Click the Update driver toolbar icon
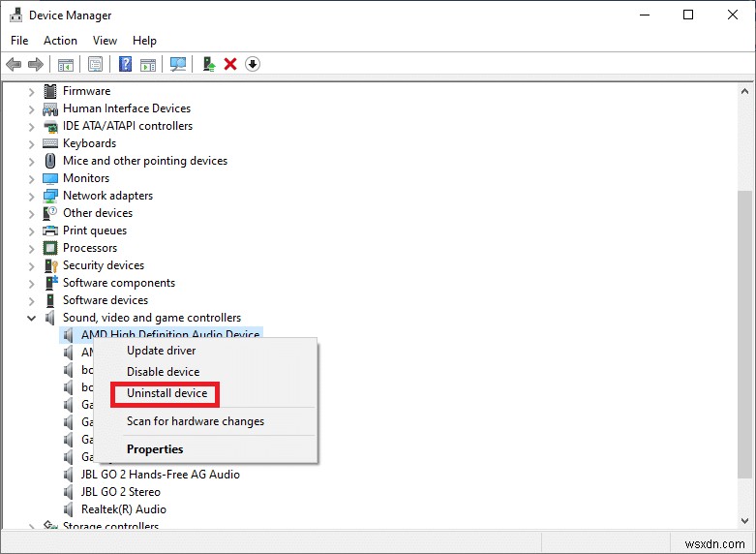 209,64
